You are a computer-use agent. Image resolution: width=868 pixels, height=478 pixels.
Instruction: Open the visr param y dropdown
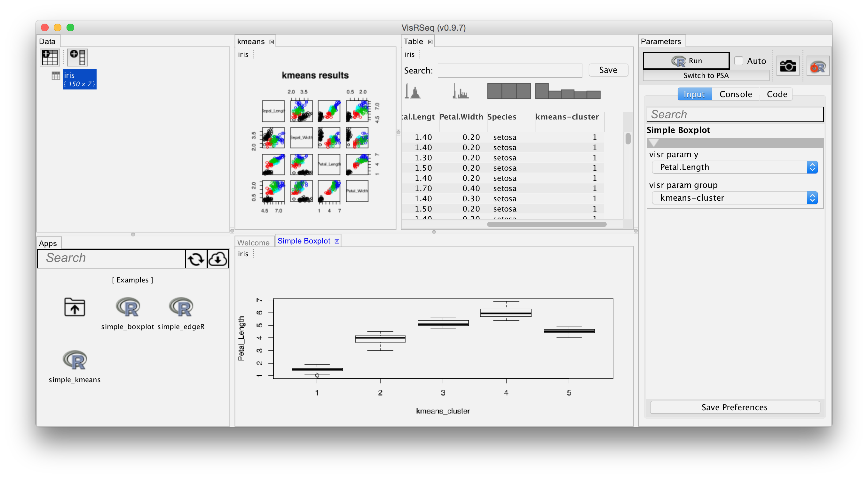[735, 167]
